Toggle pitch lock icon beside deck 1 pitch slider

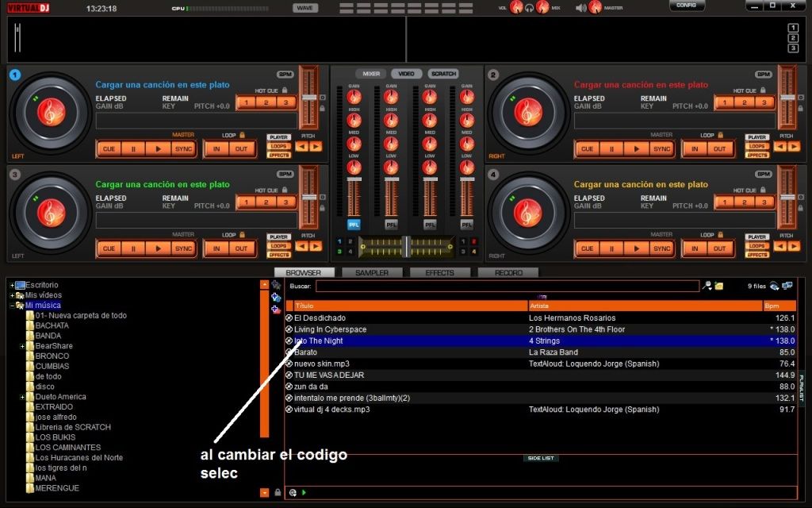click(x=322, y=108)
